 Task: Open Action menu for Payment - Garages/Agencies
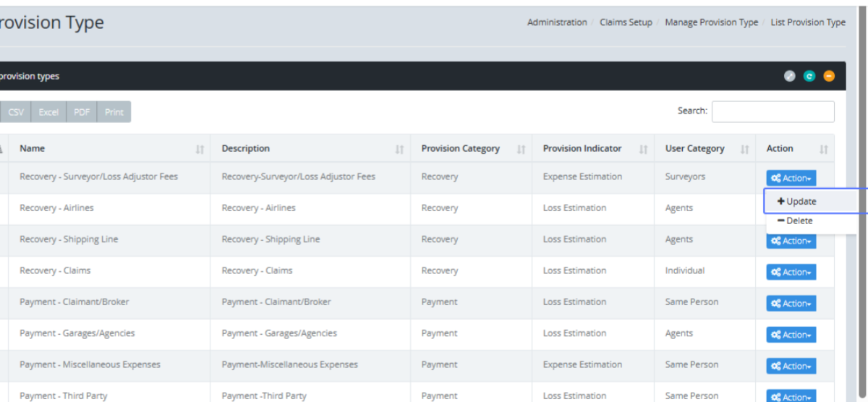[791, 335]
